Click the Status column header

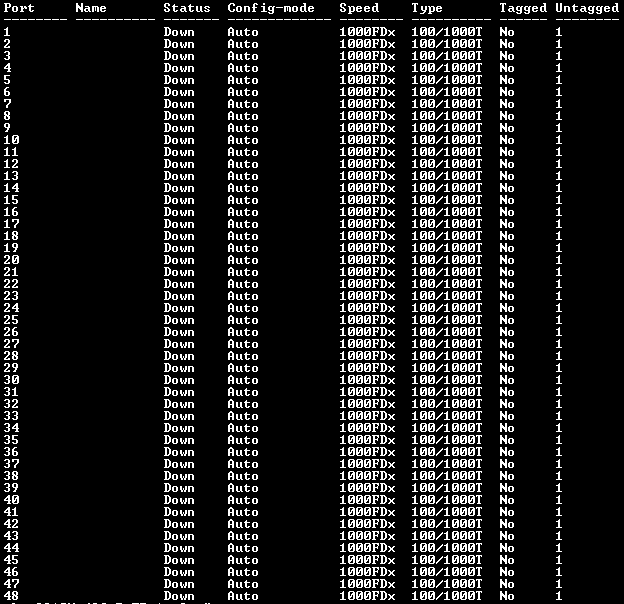[187, 8]
